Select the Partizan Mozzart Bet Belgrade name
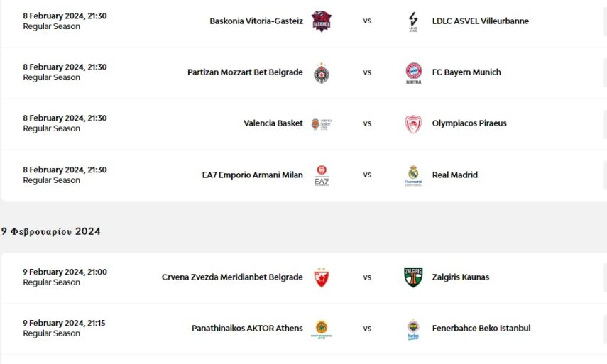The width and height of the screenshot is (607, 364). pyautogui.click(x=245, y=72)
